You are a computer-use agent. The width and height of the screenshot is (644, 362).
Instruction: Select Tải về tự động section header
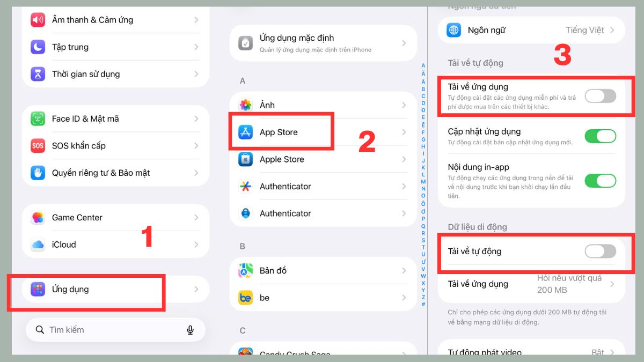click(475, 63)
